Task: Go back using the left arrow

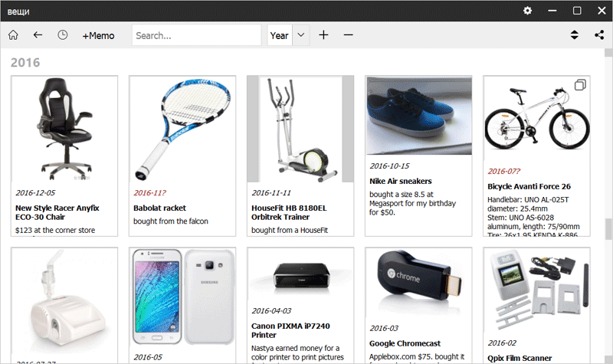Action: point(38,35)
